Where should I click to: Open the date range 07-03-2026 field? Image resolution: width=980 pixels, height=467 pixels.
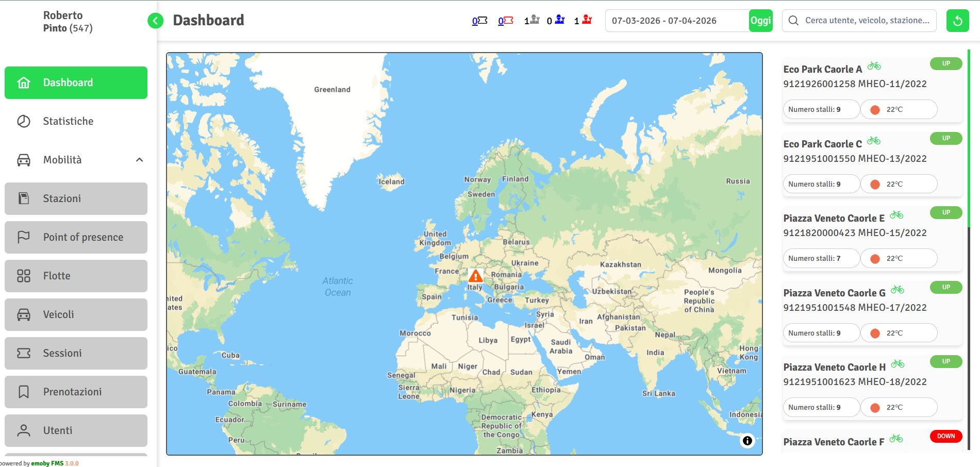click(677, 21)
